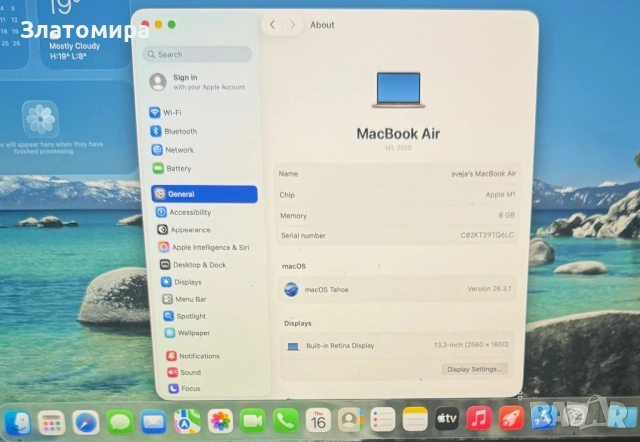The height and width of the screenshot is (442, 640).
Task: Open Wi-Fi settings in sidebar
Action: pyautogui.click(x=165, y=112)
